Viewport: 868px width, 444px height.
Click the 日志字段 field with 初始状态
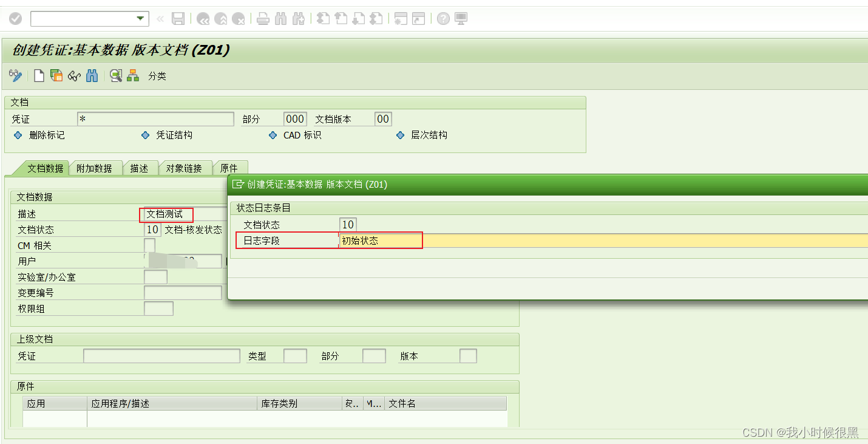click(603, 241)
